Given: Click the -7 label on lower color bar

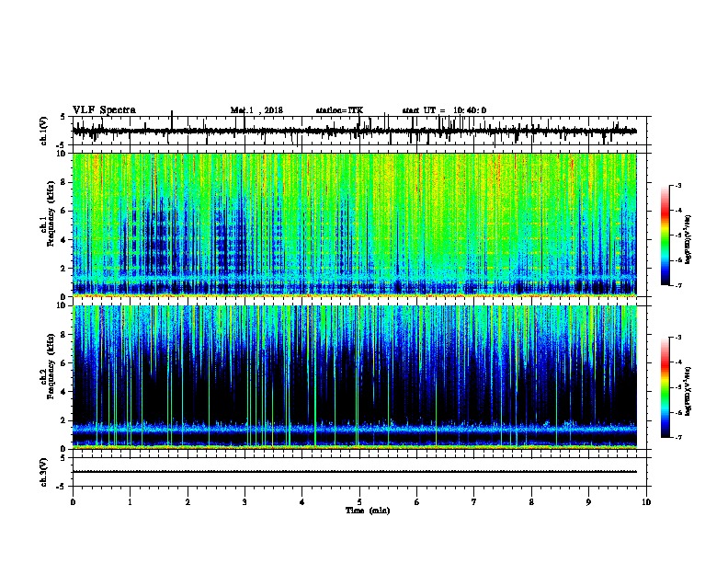Looking at the screenshot, I should [x=678, y=437].
